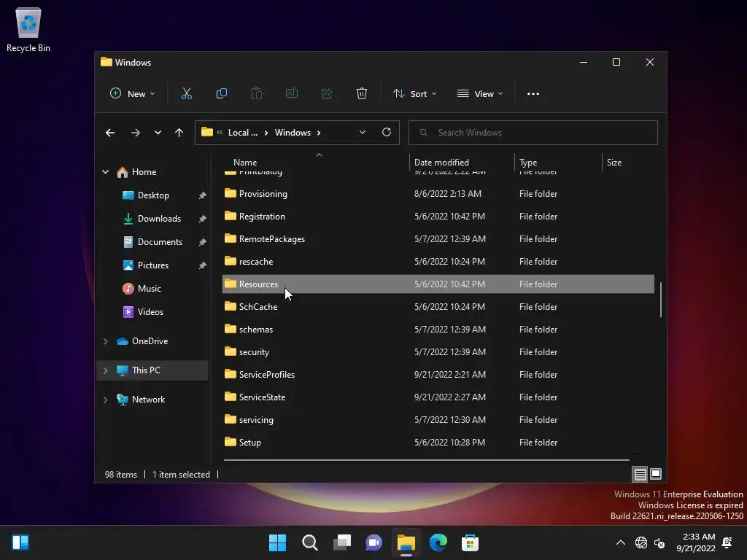This screenshot has width=747, height=560.
Task: Click the Delete trash can icon
Action: [x=362, y=94]
